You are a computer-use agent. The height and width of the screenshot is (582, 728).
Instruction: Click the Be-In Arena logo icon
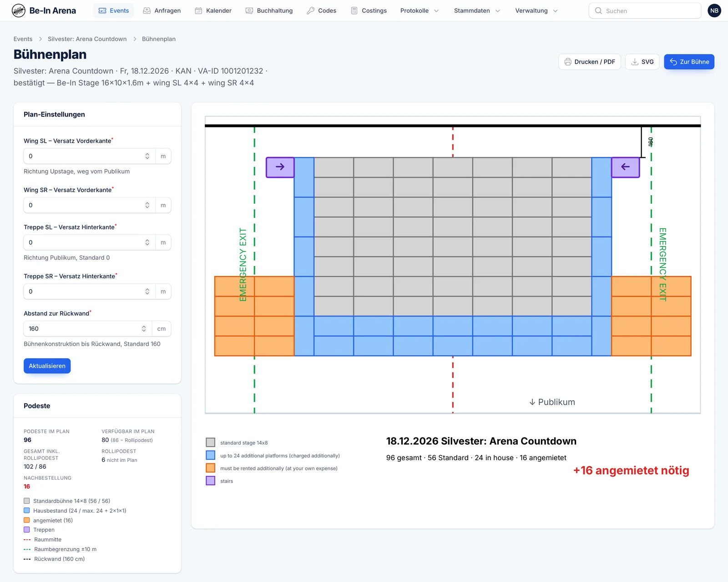[19, 10]
